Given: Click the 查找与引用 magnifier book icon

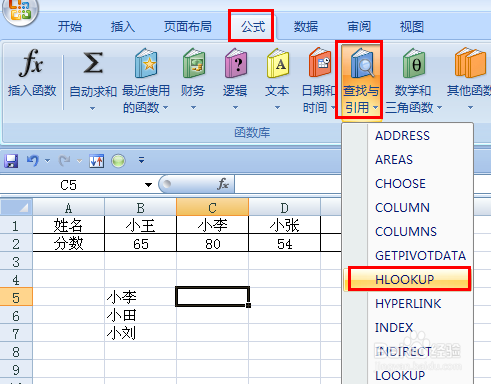Looking at the screenshot, I should [362, 63].
